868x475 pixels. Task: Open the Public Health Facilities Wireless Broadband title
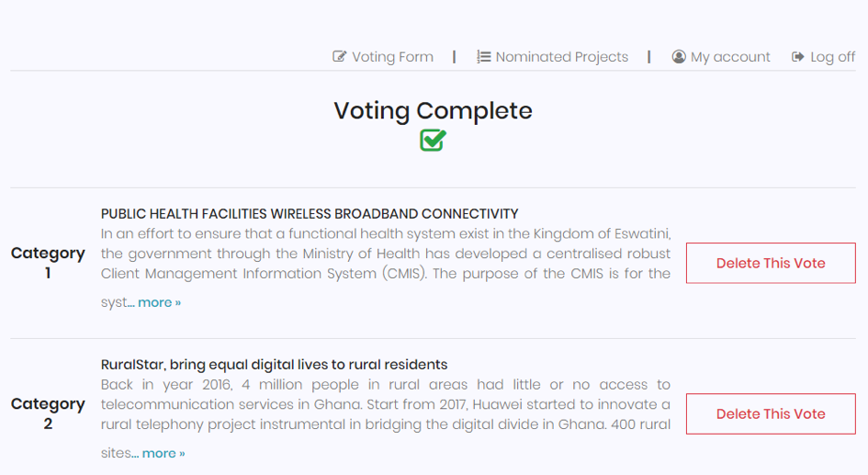[x=310, y=214]
